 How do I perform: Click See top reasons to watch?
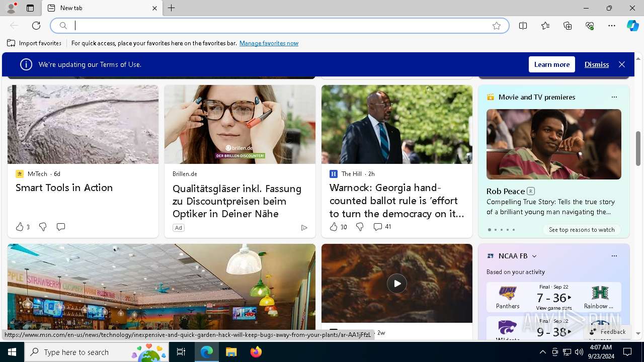coord(582,230)
